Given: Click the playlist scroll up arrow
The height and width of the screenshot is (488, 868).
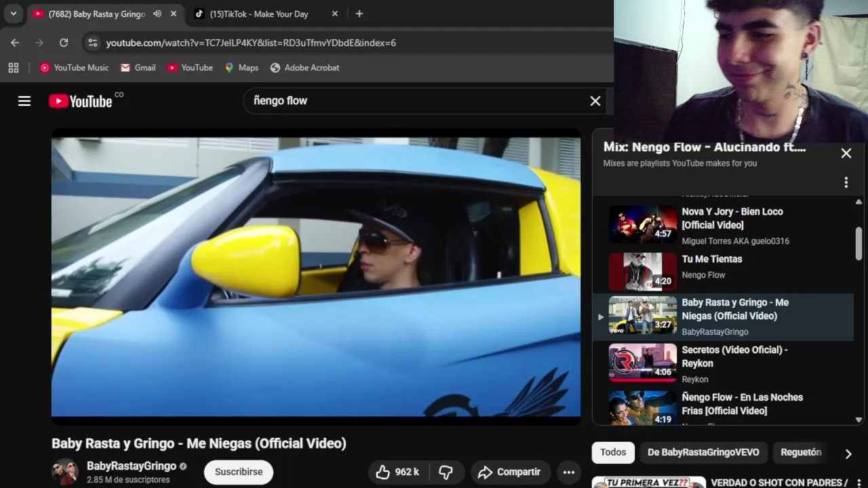Looking at the screenshot, I should pyautogui.click(x=859, y=202).
